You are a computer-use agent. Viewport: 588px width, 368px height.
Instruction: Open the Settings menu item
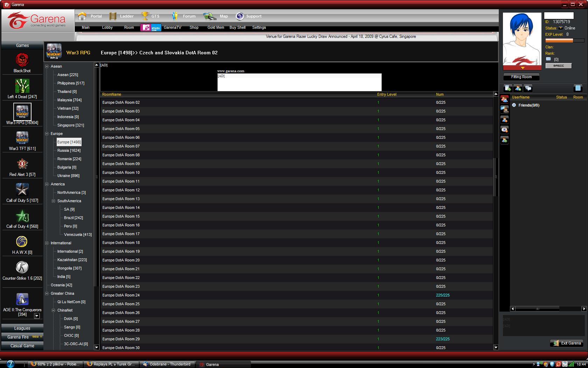(x=259, y=28)
